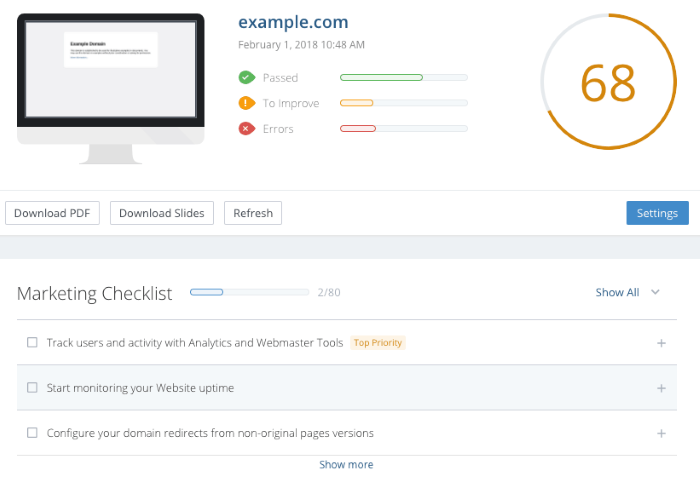Viewport: 700px width, 483px height.
Task: Check the Start monitoring Website uptime checkbox
Action: coord(32,388)
